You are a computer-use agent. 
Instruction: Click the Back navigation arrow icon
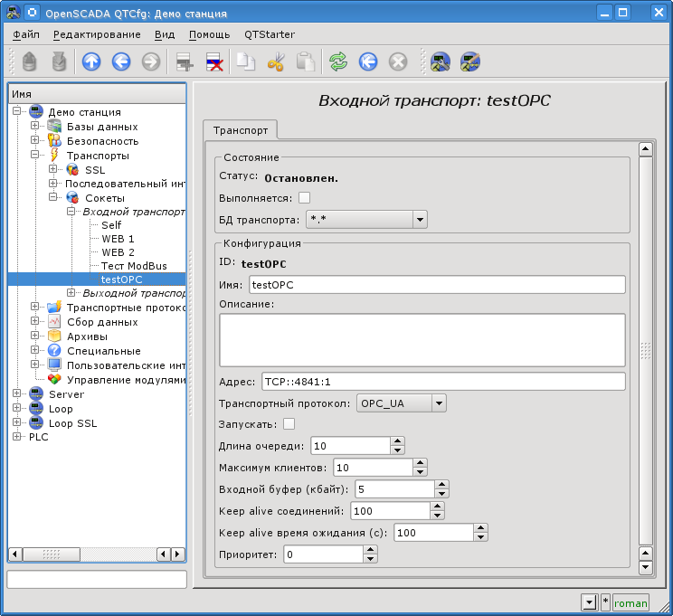pos(121,62)
